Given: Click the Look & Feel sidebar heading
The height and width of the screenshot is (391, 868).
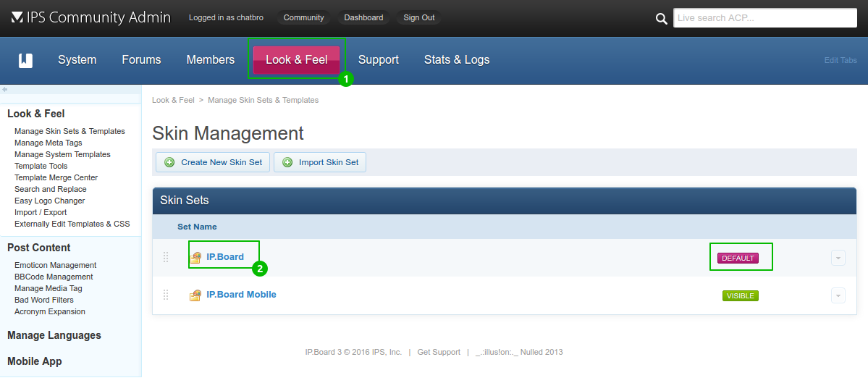Looking at the screenshot, I should point(36,114).
